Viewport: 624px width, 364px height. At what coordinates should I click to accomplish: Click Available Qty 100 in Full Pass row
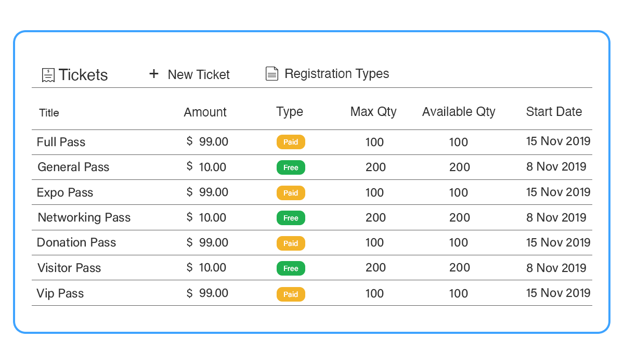point(459,142)
